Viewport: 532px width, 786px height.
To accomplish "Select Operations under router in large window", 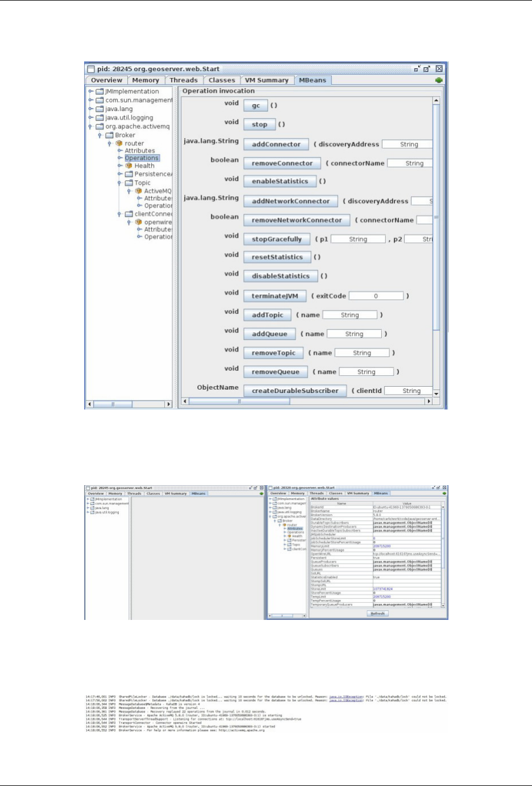I will pos(142,158).
